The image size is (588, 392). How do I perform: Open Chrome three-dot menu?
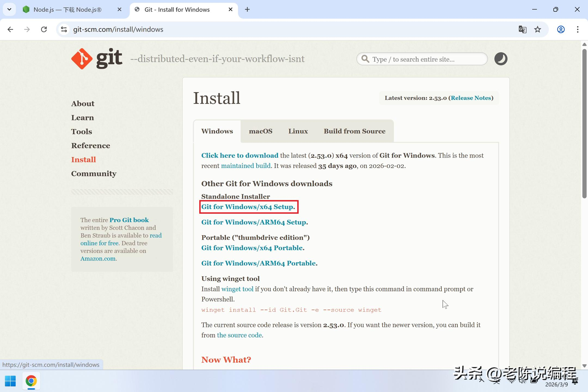[x=577, y=29]
